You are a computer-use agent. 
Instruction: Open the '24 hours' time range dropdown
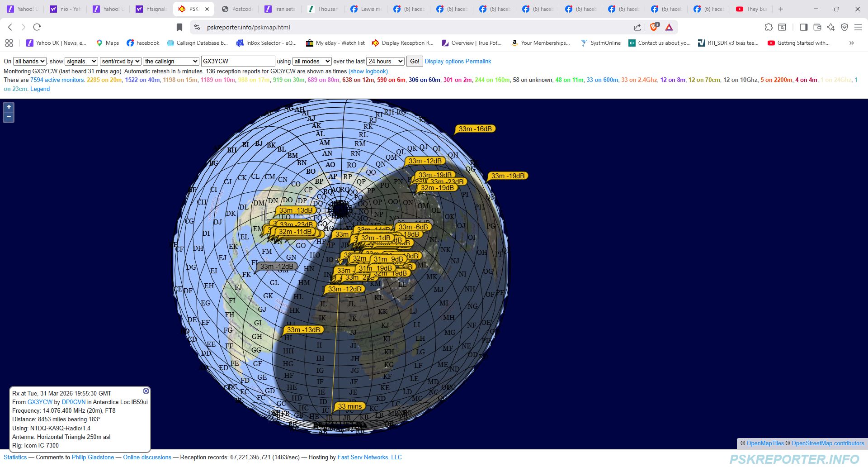tap(385, 61)
